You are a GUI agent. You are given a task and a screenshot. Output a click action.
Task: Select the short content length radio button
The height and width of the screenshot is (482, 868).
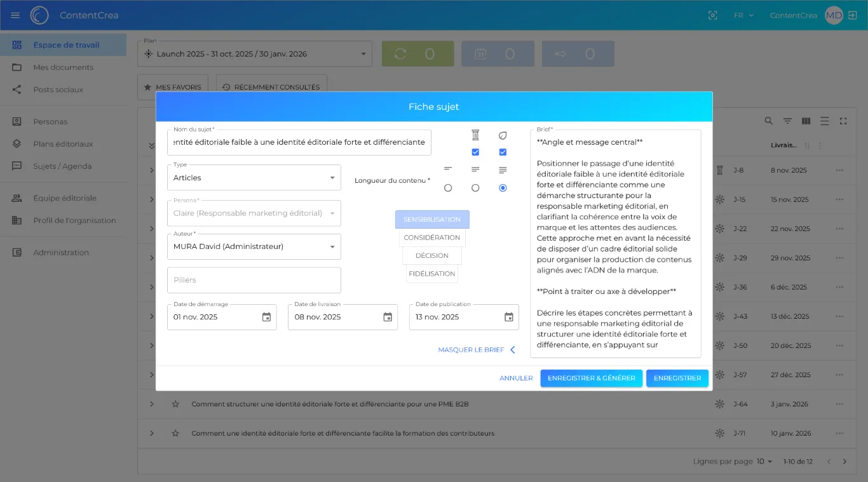click(x=448, y=188)
